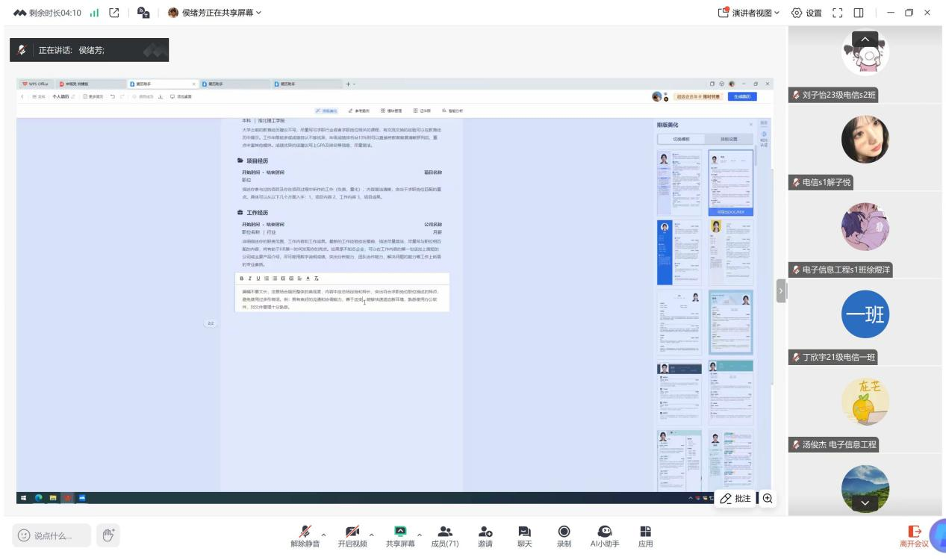Collapse the participant video sidebar
The width and height of the screenshot is (946, 560).
(782, 291)
